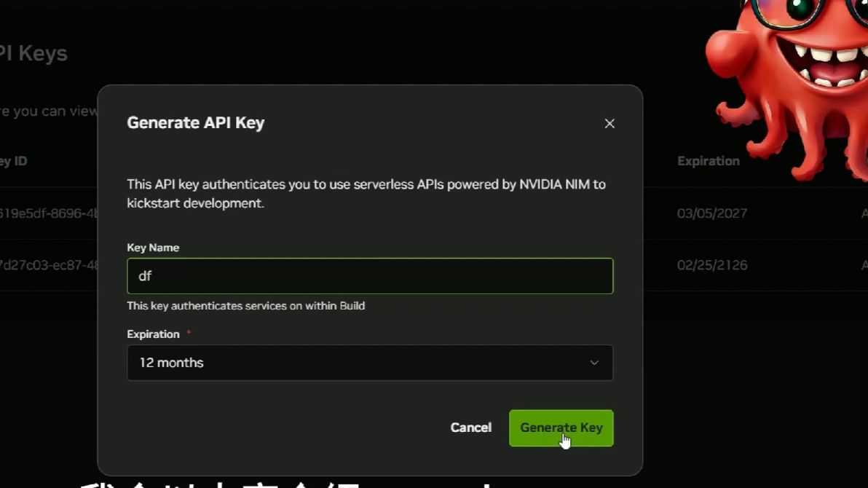Image resolution: width=868 pixels, height=488 pixels.
Task: Click the API Keys page heading
Action: click(33, 53)
